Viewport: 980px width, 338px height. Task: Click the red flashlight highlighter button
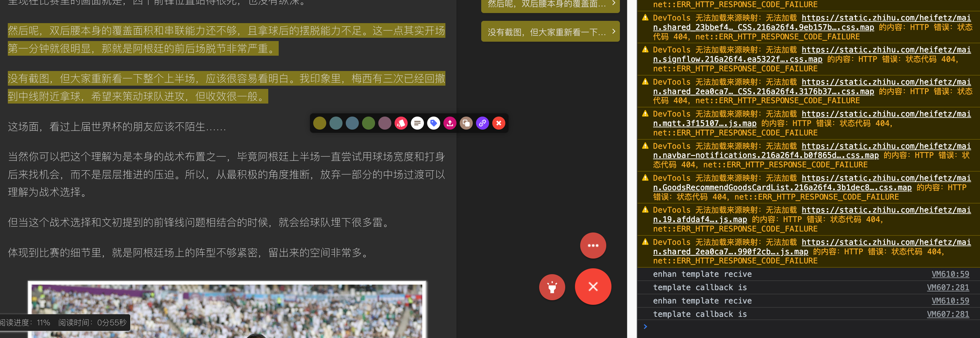pyautogui.click(x=552, y=287)
